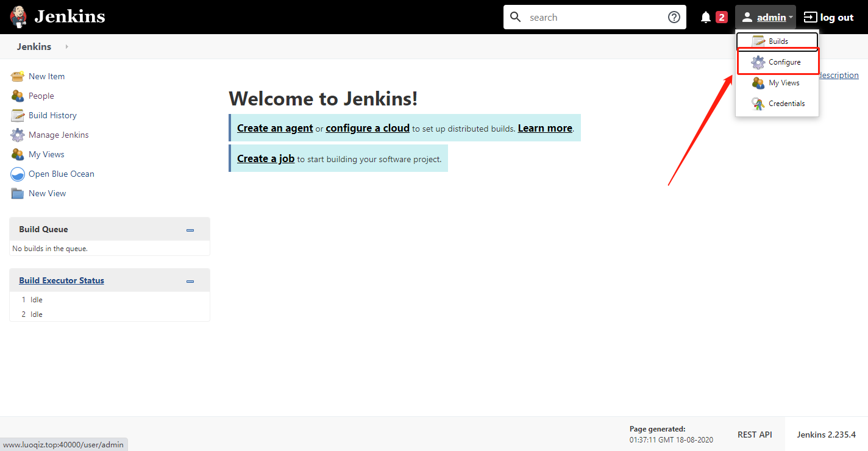Click the search help question mark icon
Image resolution: width=868 pixels, height=451 pixels.
674,17
